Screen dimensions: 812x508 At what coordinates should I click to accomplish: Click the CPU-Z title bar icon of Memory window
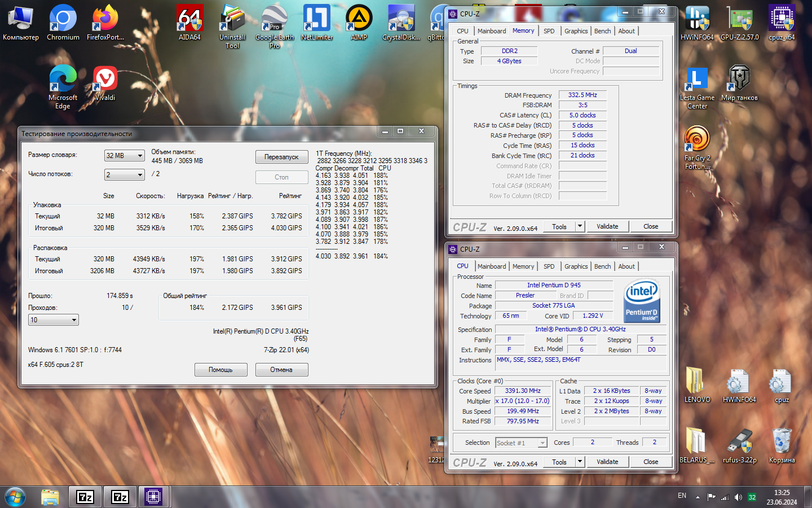point(453,14)
